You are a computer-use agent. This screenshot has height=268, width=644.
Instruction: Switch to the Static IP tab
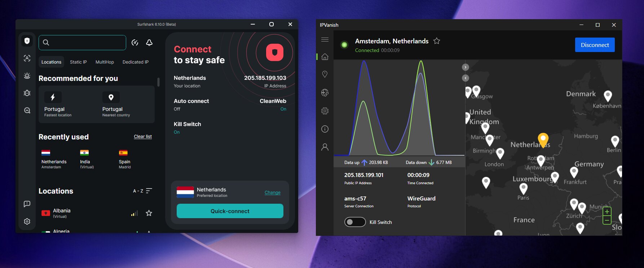click(78, 62)
